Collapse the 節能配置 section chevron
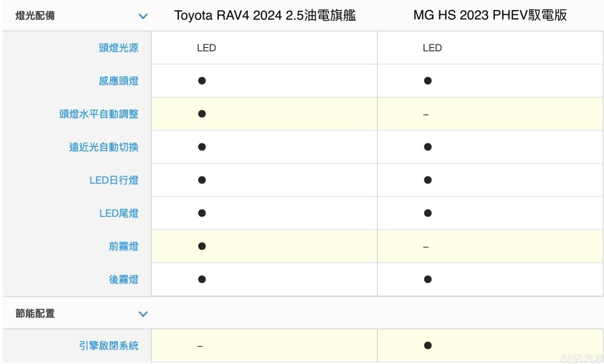604x364 pixels. [142, 314]
